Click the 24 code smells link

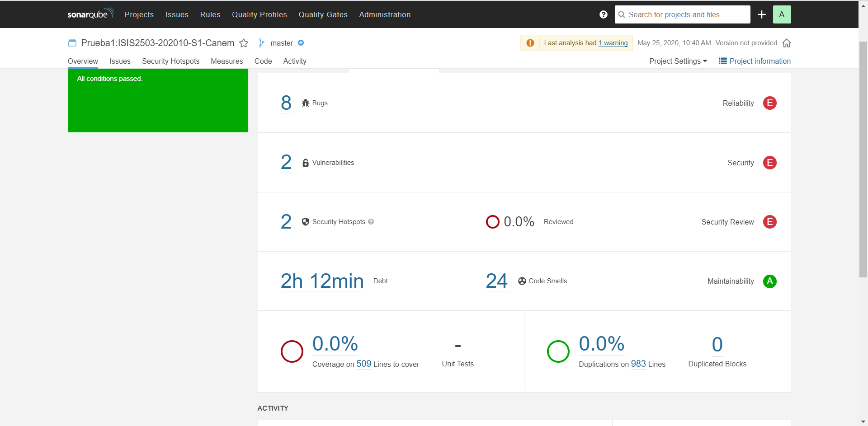click(x=497, y=281)
